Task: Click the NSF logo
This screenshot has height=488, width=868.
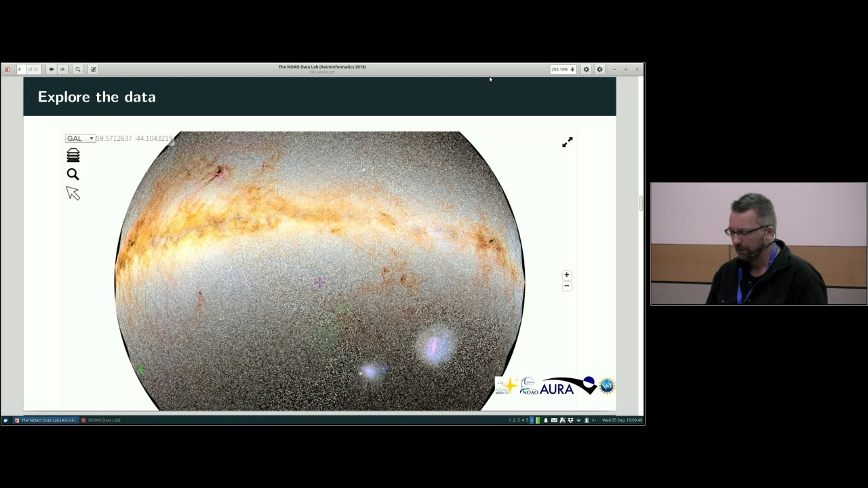Action: [x=607, y=386]
